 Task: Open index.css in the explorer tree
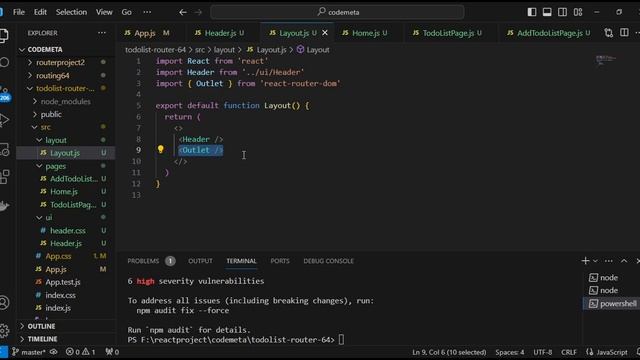65,295
